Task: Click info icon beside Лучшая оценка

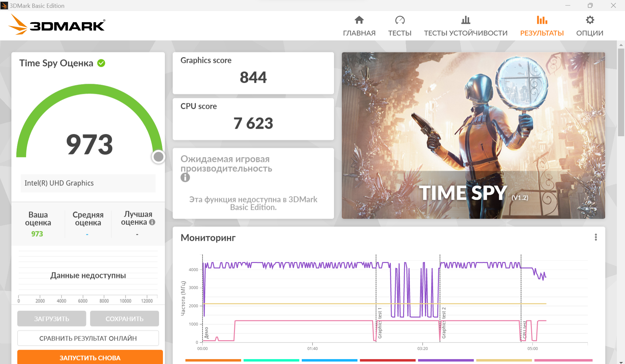Action: pos(152,222)
